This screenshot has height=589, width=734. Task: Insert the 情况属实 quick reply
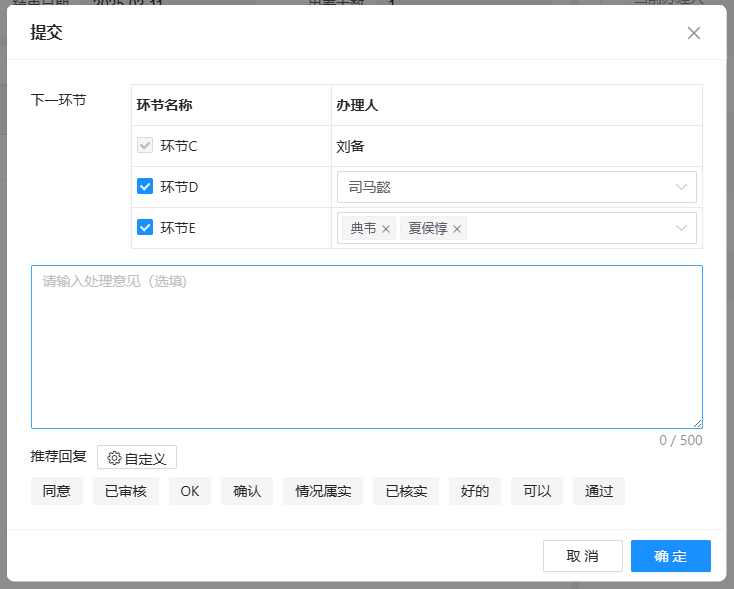tap(323, 491)
